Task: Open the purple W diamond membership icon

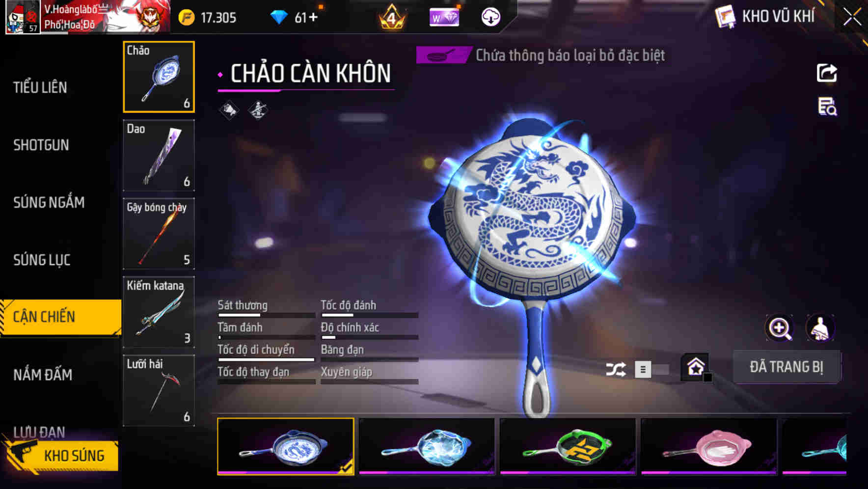Action: point(444,18)
